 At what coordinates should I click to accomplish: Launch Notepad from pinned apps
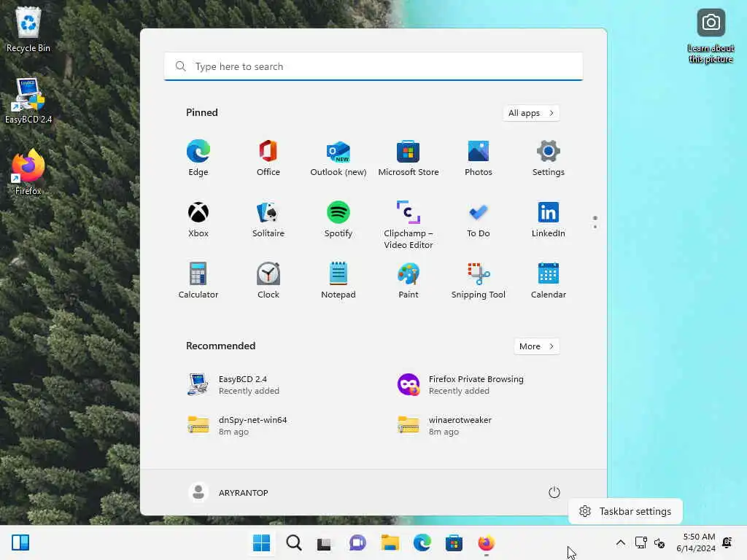(x=338, y=281)
